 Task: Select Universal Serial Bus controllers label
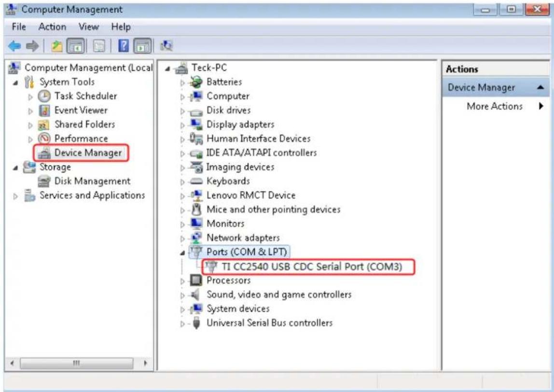(270, 322)
